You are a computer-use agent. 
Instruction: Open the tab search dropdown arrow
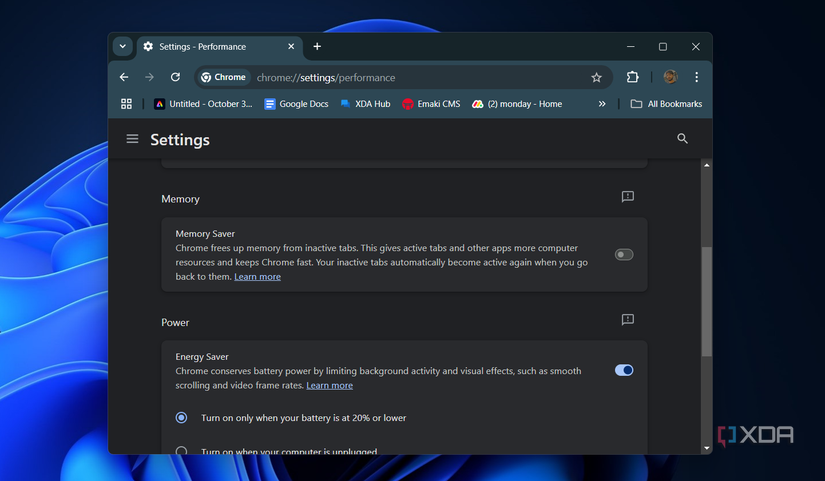tap(123, 46)
